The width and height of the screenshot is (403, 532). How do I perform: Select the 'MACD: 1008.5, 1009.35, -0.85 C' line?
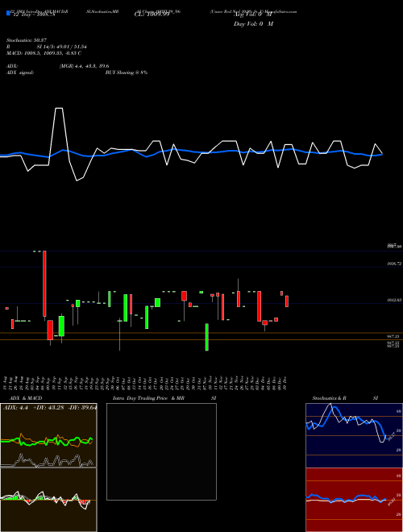(44, 53)
